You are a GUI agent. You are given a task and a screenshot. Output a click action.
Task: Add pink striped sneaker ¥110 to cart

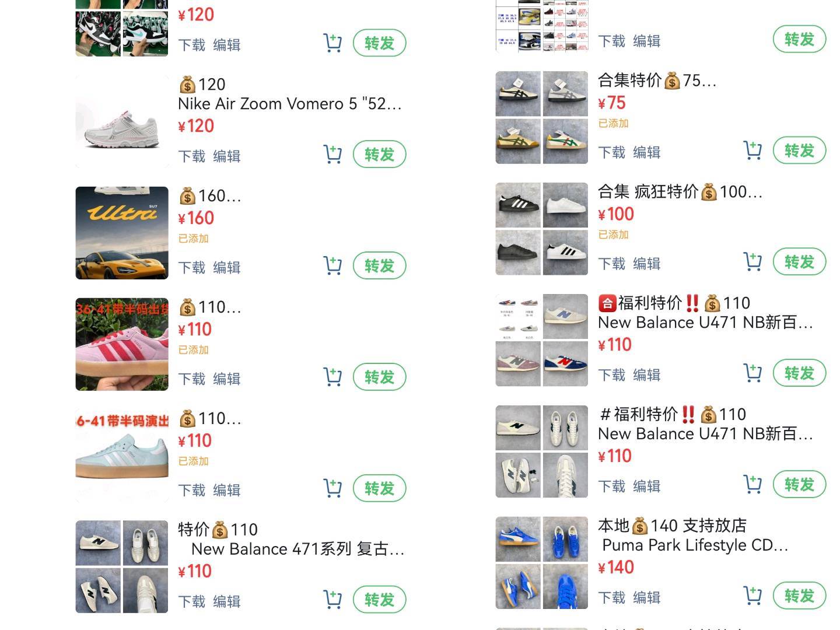pos(332,377)
